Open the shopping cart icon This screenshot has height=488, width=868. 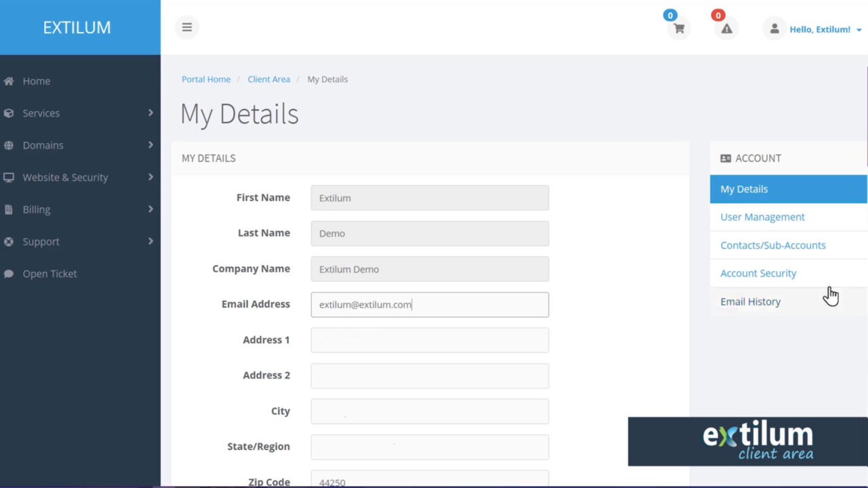coord(678,29)
